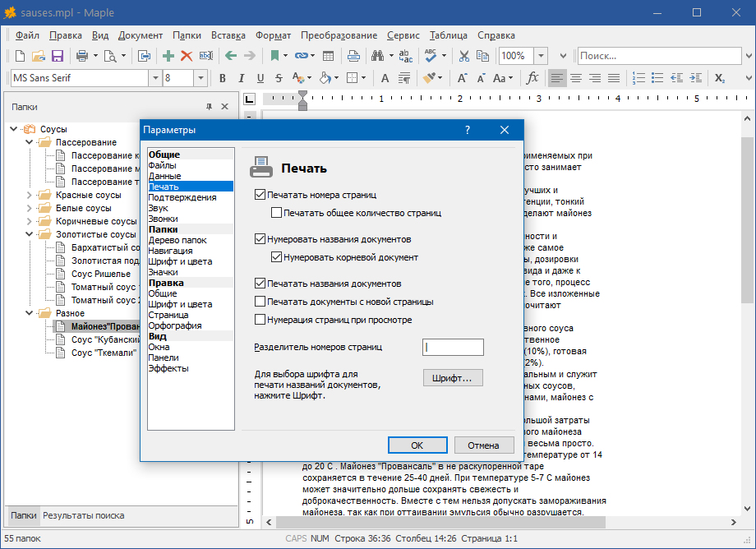This screenshot has height=549, width=756.
Task: Select 'Орфография' in the settings list
Action: (175, 325)
